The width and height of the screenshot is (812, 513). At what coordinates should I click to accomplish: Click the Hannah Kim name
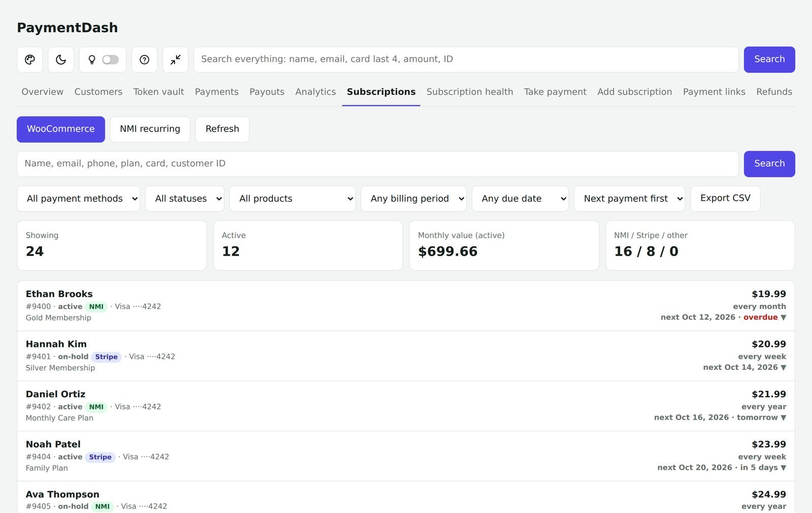tap(56, 345)
